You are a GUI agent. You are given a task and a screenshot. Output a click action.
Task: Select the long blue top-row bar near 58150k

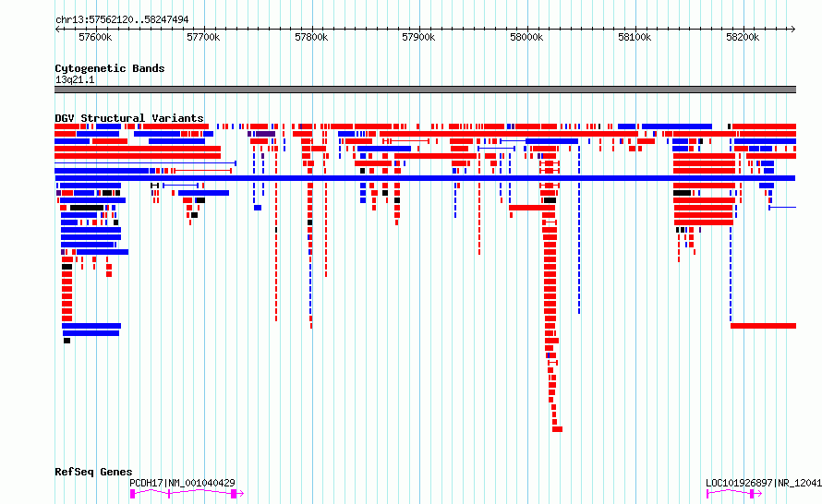pos(677,126)
